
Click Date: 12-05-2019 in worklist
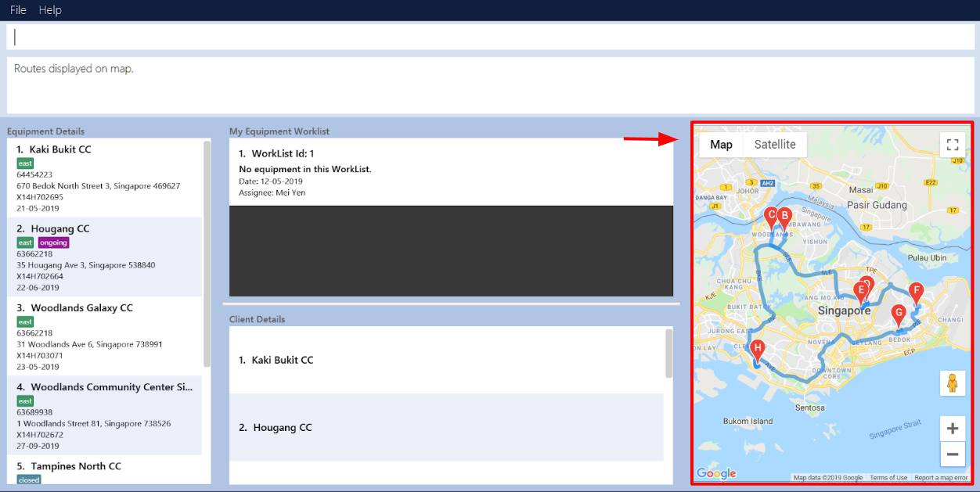pyautogui.click(x=271, y=181)
